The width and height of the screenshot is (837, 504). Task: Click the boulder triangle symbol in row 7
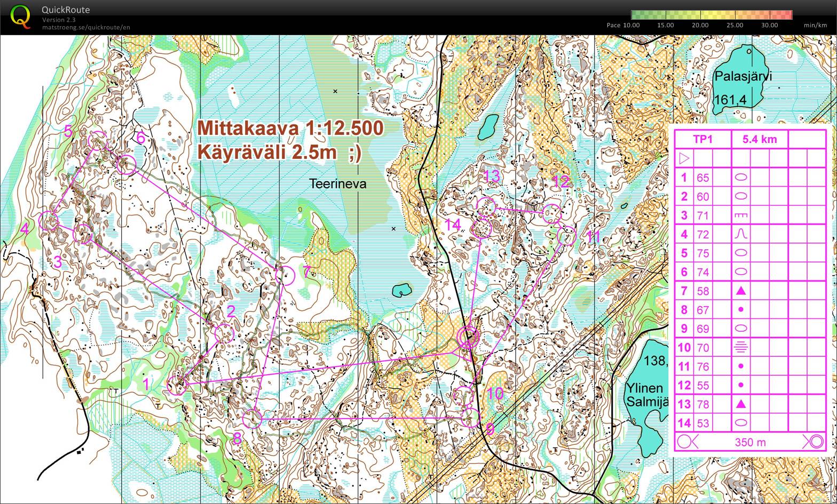pyautogui.click(x=740, y=291)
